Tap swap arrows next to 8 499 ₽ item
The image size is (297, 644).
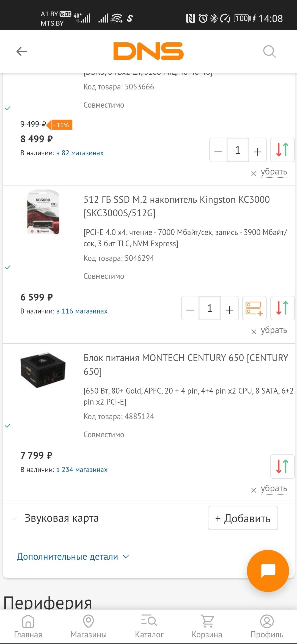282,150
